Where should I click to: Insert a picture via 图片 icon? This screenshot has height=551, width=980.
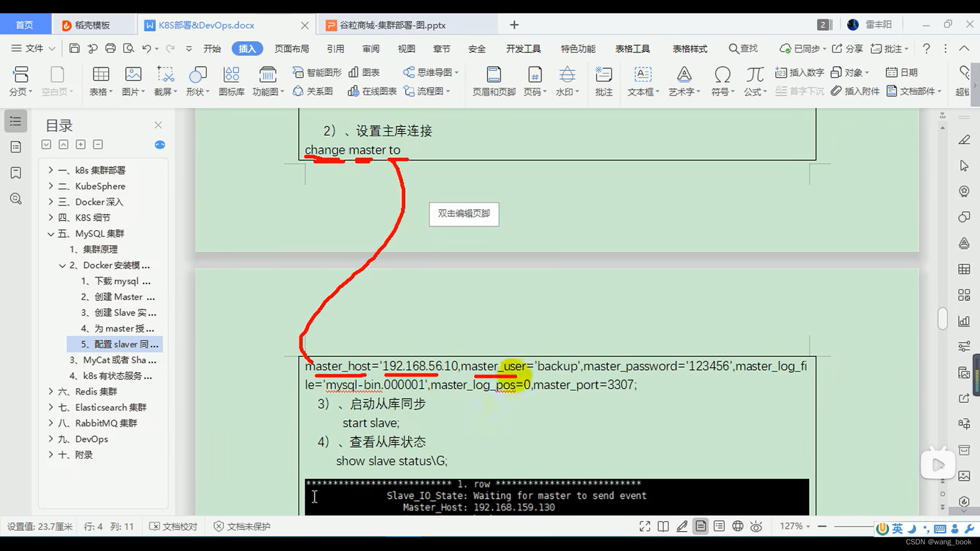point(133,81)
